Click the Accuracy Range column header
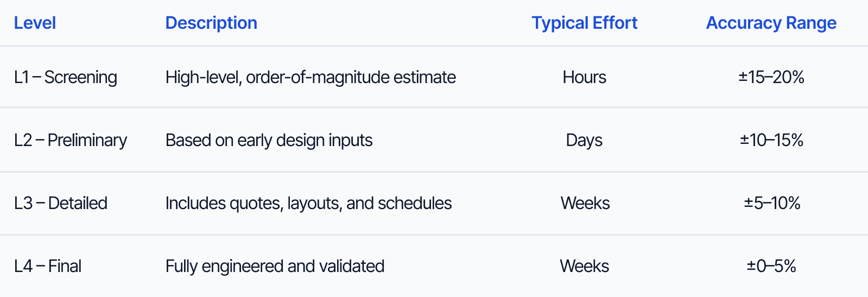This screenshot has width=868, height=297. (771, 23)
